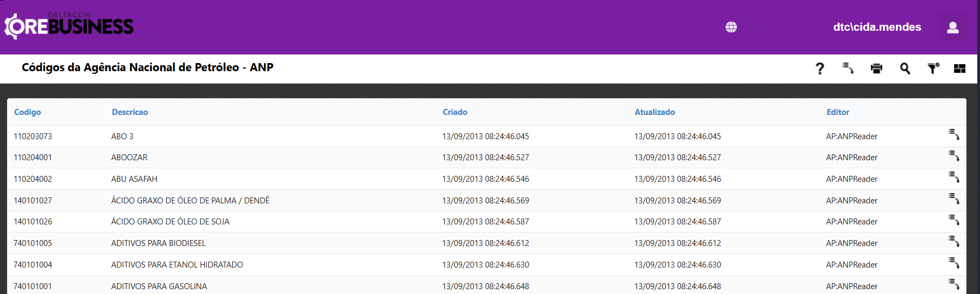Click the list-arrow icon in the page toolbar
980x294 pixels.
[x=848, y=69]
